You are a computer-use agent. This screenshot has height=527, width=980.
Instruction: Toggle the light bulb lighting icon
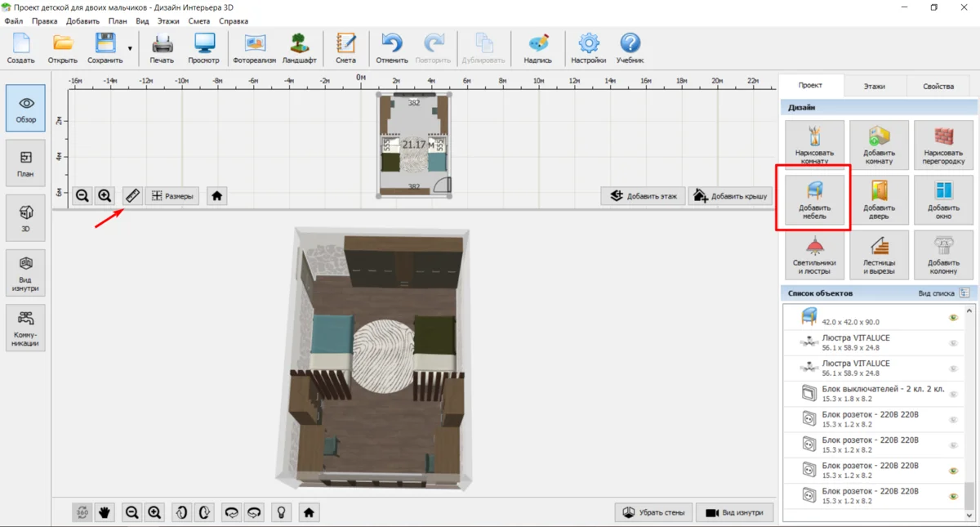click(281, 512)
